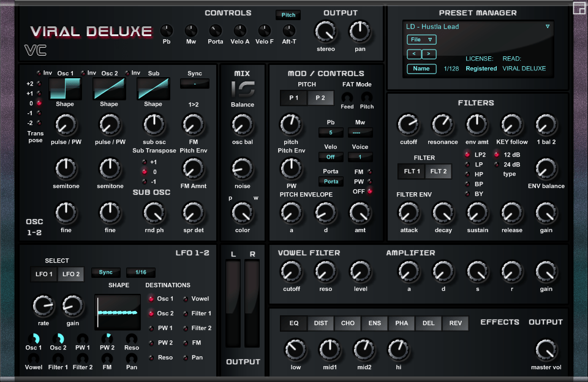
Task: Switch to the DIST effects tab
Action: (x=320, y=323)
